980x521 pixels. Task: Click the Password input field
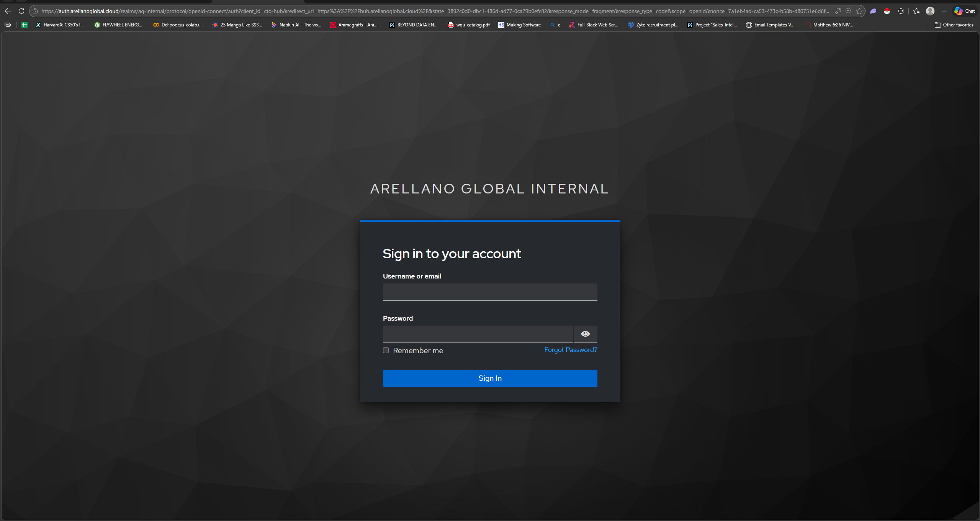pos(478,334)
